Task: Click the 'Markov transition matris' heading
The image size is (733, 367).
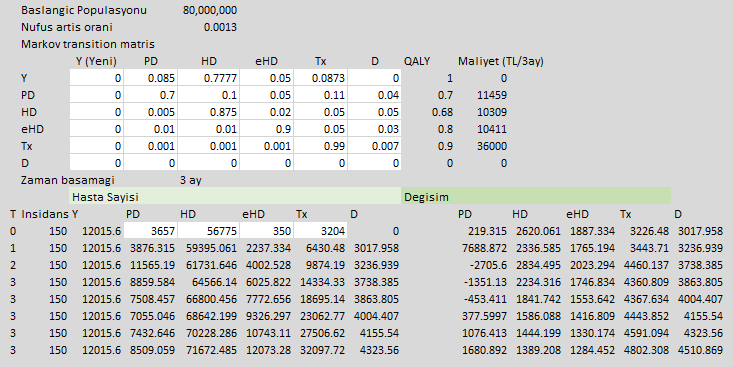Action: click(88, 44)
